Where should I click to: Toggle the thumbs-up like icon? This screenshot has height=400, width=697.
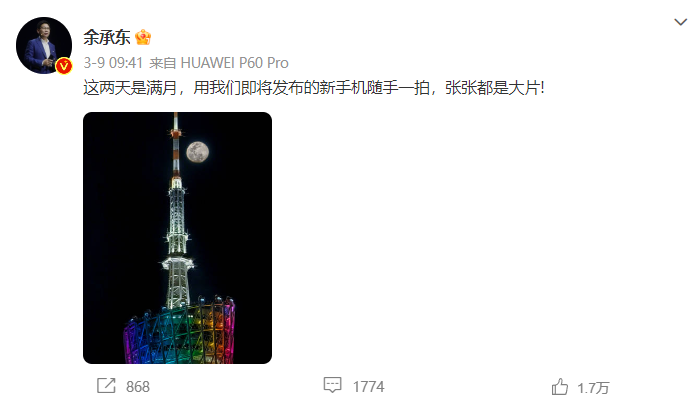tap(560, 386)
